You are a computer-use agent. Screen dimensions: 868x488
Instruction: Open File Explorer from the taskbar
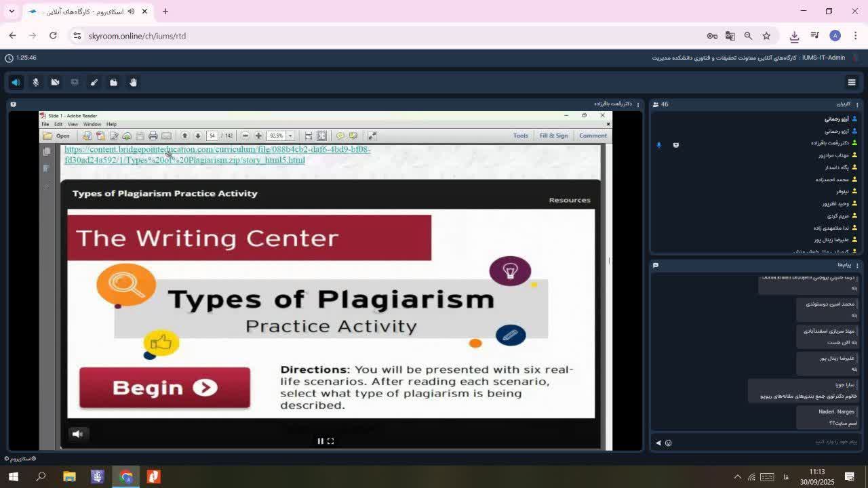coord(69,476)
